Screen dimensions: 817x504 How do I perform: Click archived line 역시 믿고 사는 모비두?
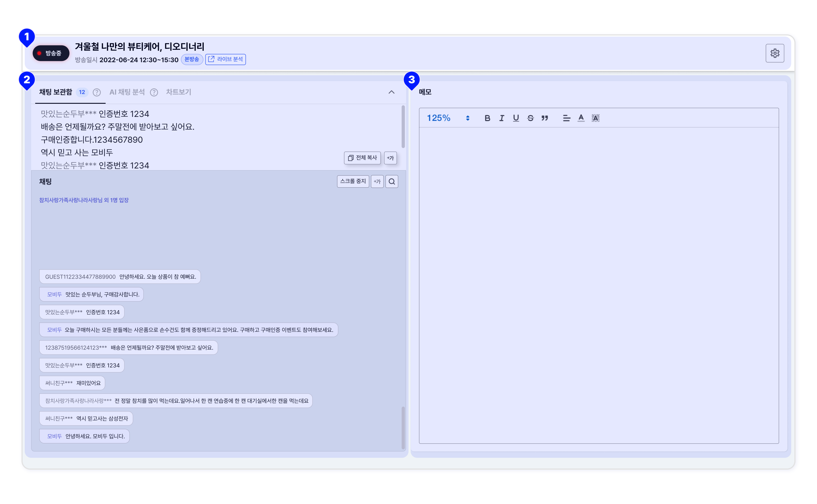[x=77, y=153]
